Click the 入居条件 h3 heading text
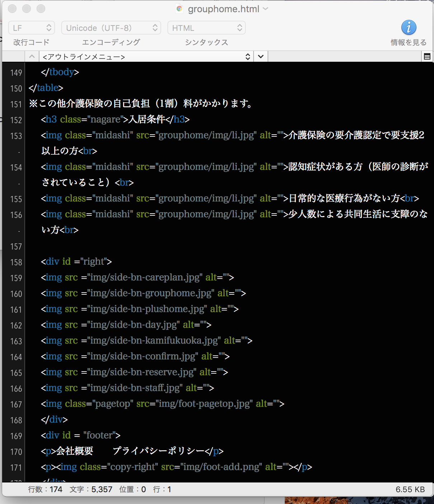The image size is (434, 504). pyautogui.click(x=147, y=120)
